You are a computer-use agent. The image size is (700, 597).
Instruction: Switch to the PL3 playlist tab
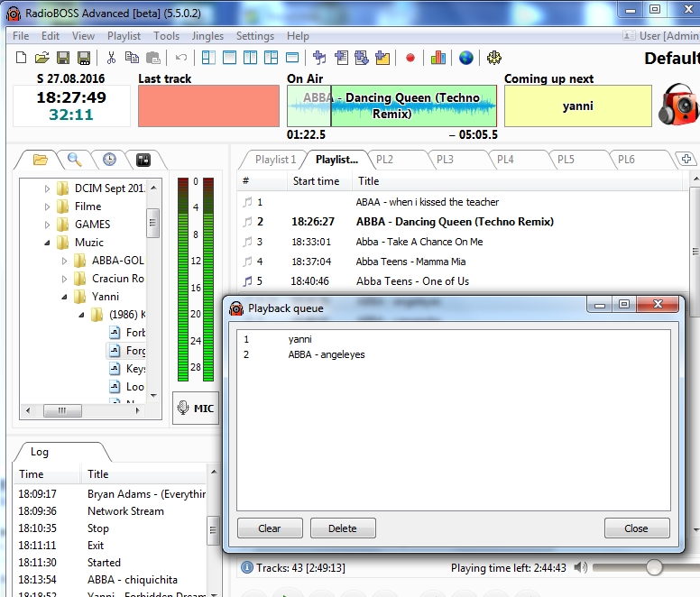click(445, 160)
